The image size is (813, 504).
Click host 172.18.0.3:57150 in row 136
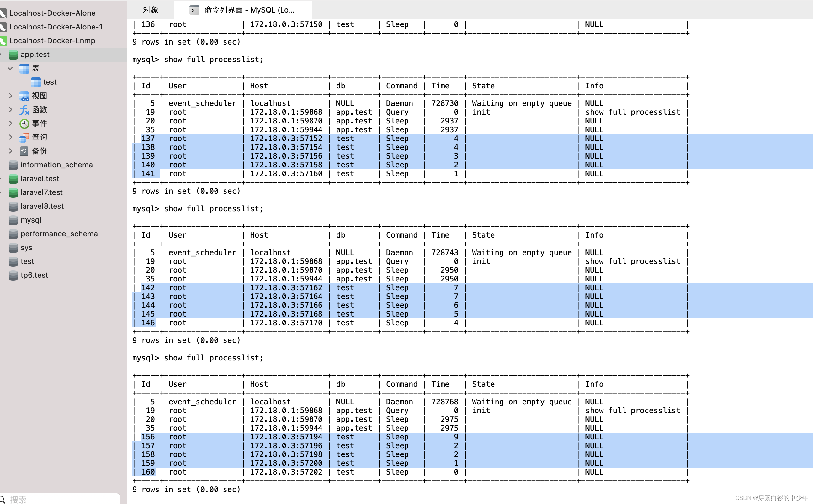(286, 24)
